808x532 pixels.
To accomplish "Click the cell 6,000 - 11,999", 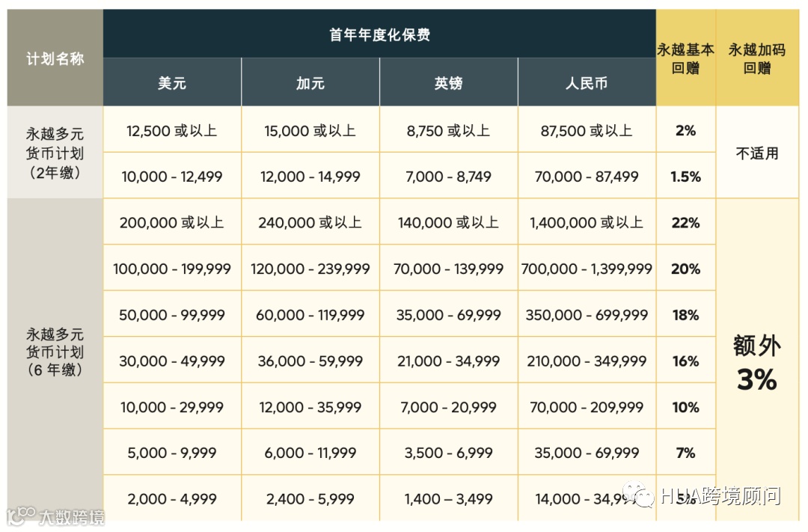I will coord(310,452).
